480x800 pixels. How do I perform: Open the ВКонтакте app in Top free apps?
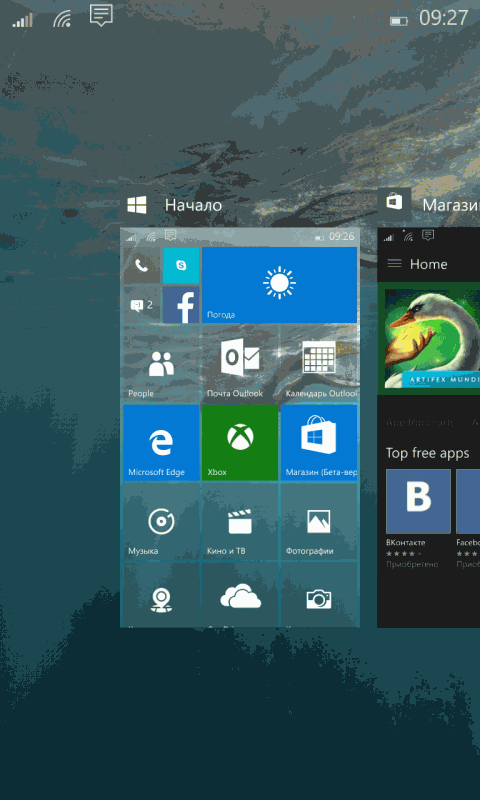coord(418,502)
